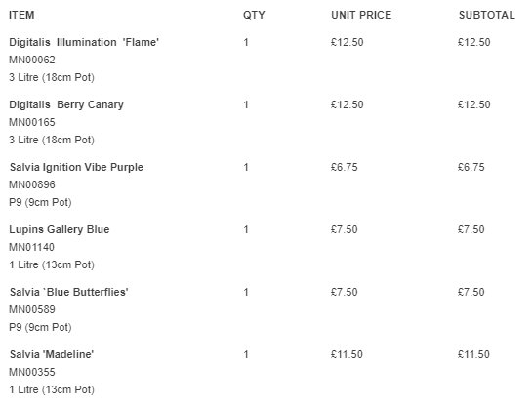
Task: Select product code MN00896
Action: point(32,184)
